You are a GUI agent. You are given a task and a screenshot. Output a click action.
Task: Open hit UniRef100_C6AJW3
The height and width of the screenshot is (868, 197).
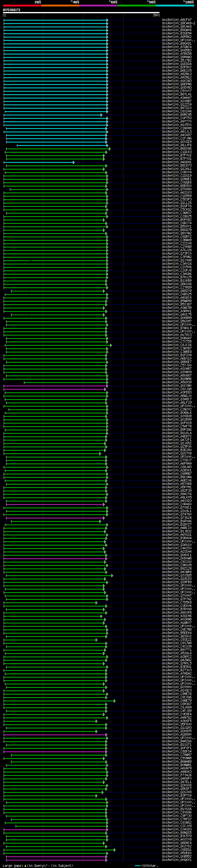point(177,467)
